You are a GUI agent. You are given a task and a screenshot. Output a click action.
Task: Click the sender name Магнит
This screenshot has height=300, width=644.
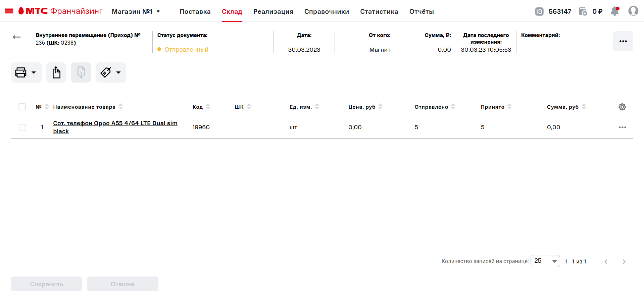pyautogui.click(x=380, y=50)
